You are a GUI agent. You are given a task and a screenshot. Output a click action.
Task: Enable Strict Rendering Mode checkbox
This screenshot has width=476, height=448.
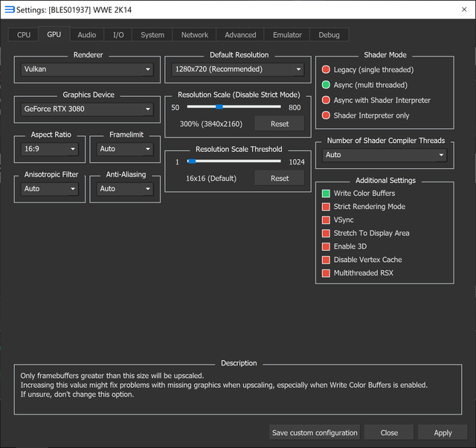pyautogui.click(x=364, y=207)
